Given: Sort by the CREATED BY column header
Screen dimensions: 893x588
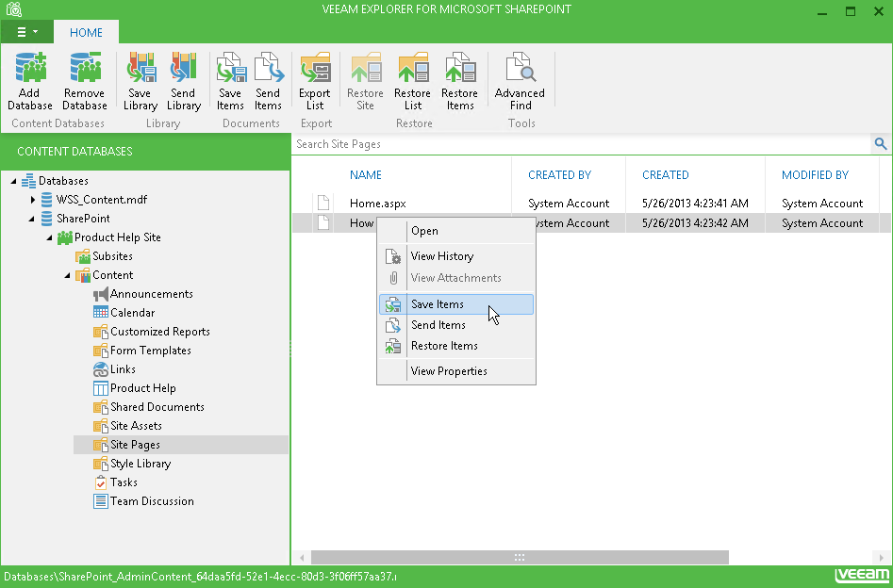Looking at the screenshot, I should (560, 174).
